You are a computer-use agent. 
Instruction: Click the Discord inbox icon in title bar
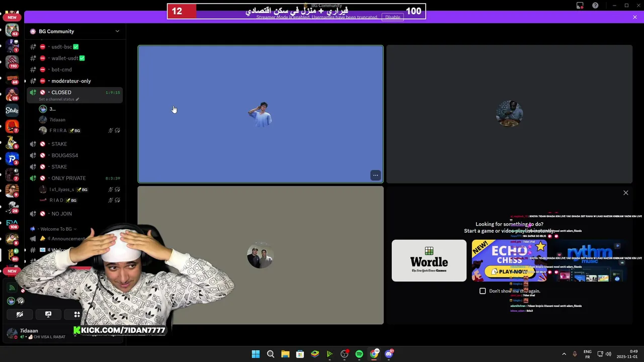coord(580,6)
